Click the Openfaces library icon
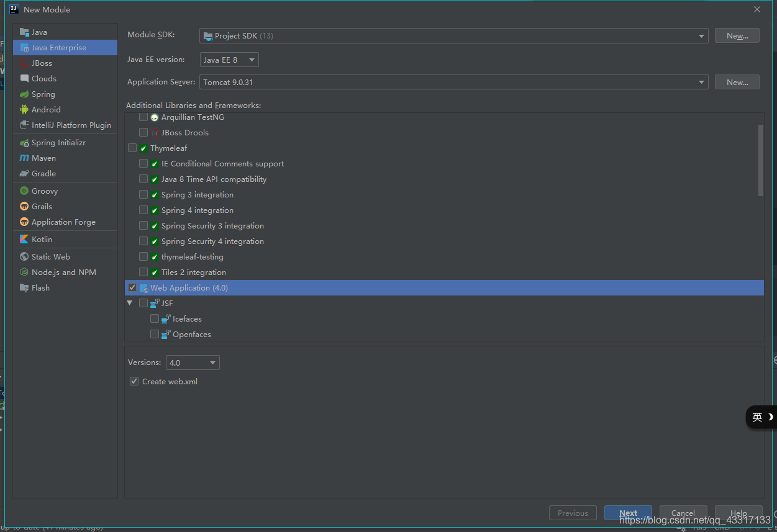777x532 pixels. point(166,335)
